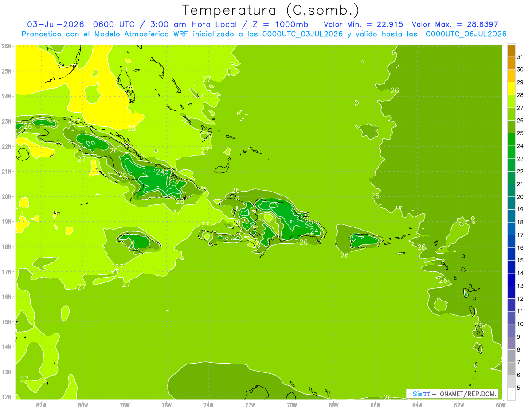Click the '11' color bar scale label

(520, 311)
